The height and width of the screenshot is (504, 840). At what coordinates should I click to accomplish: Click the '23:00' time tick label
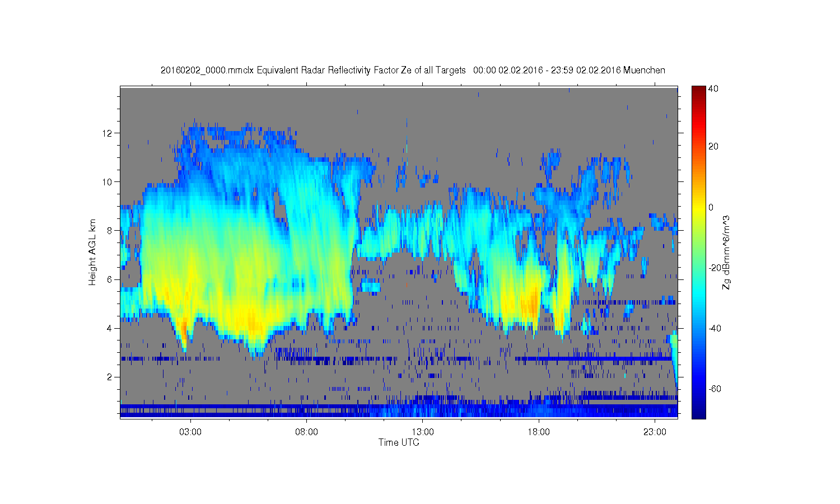tap(655, 432)
